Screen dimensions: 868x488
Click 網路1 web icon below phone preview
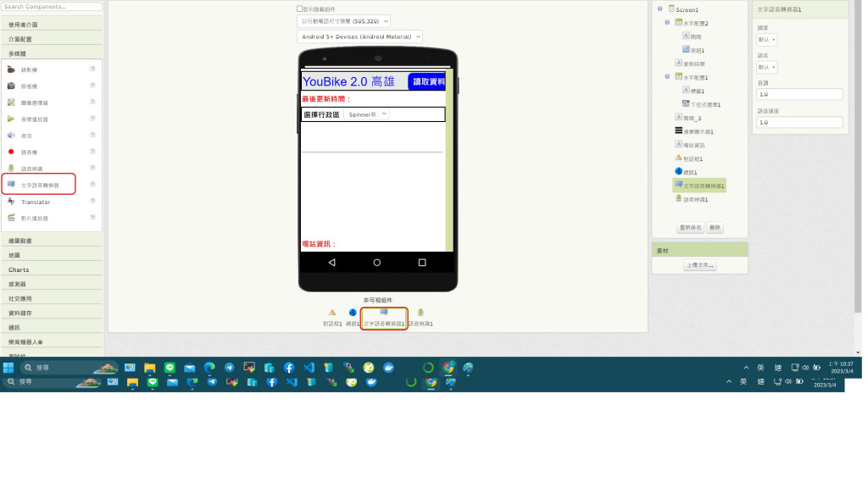click(x=353, y=313)
